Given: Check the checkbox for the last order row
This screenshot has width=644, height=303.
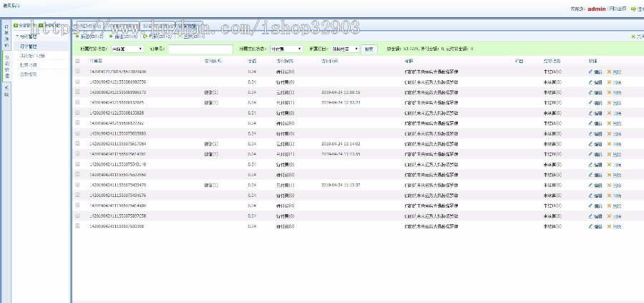Looking at the screenshot, I should pyautogui.click(x=78, y=226).
